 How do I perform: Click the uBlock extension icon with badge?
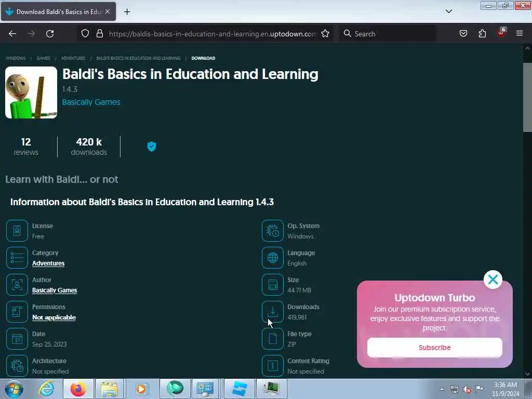[501, 33]
